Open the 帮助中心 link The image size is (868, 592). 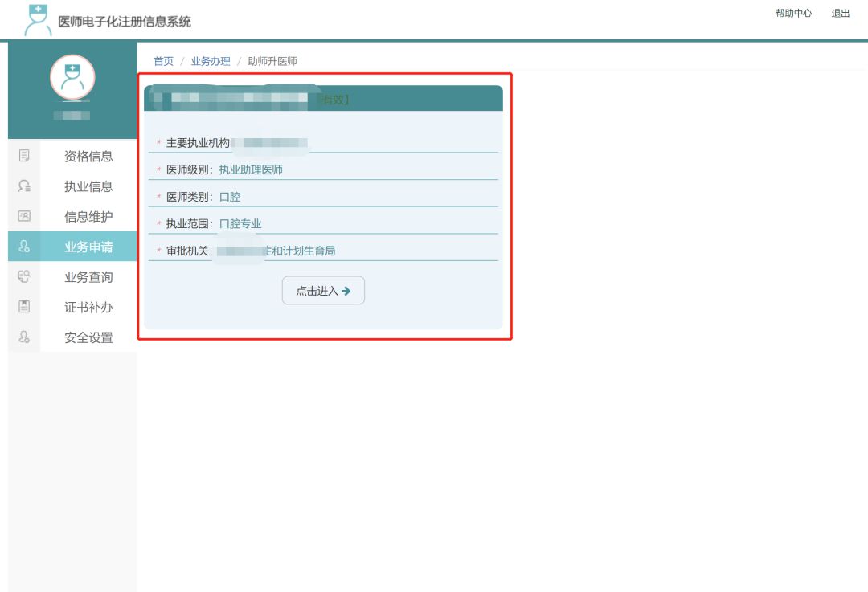(793, 14)
